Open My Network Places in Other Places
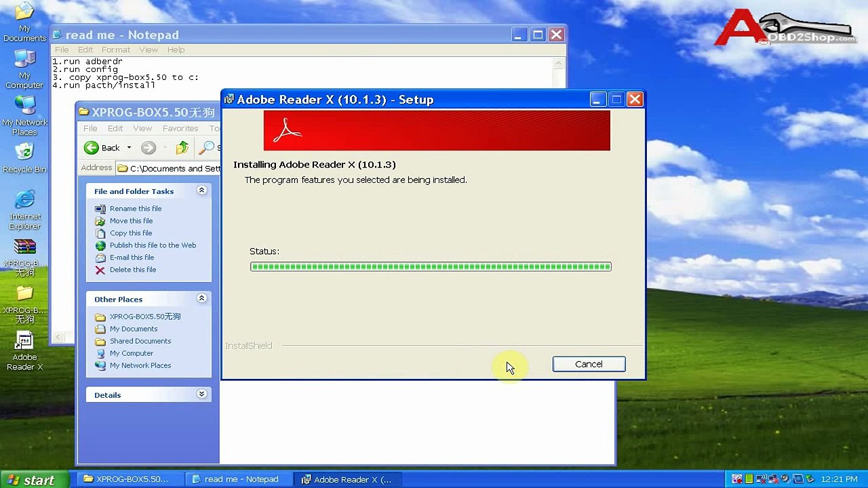 (133, 365)
